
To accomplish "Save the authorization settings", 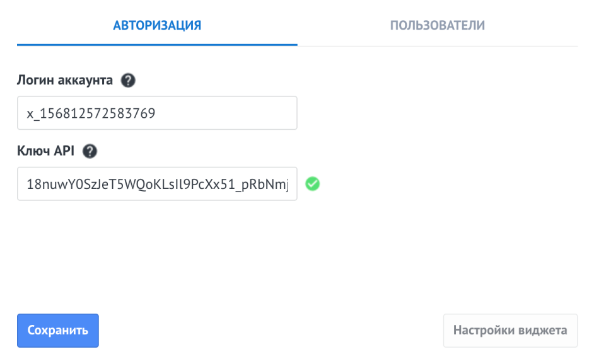I will click(x=57, y=330).
